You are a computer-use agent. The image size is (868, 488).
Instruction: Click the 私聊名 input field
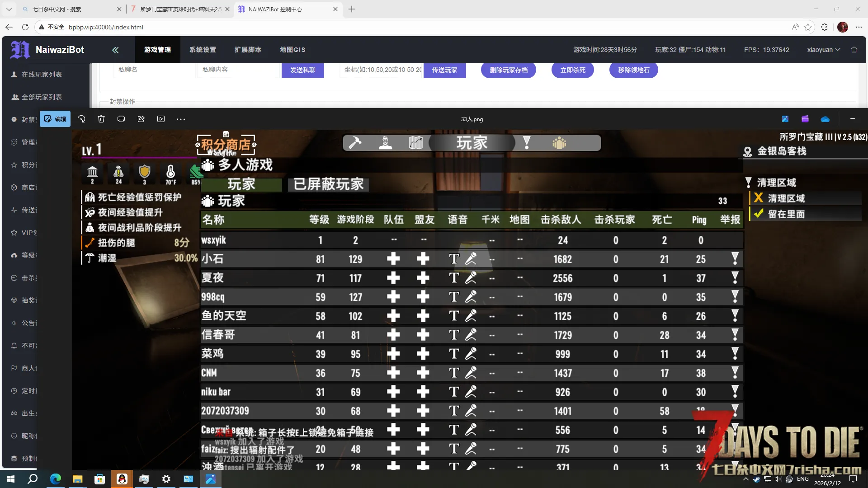[154, 70]
